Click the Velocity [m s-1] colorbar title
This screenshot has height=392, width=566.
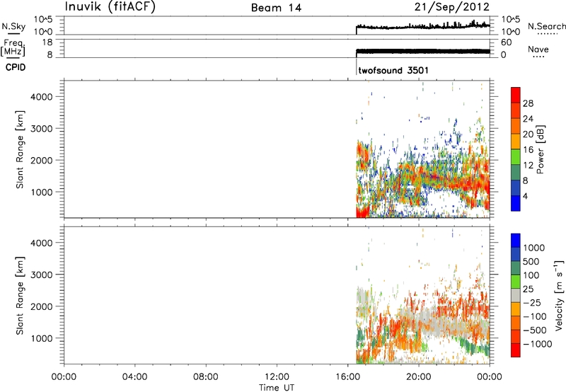(559, 295)
